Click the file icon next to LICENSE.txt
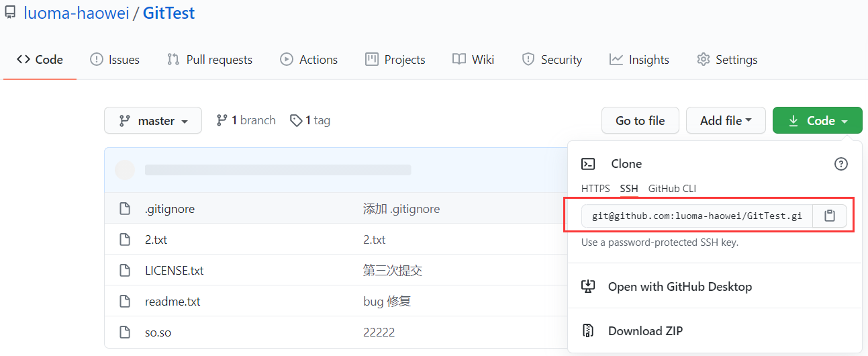 [124, 271]
